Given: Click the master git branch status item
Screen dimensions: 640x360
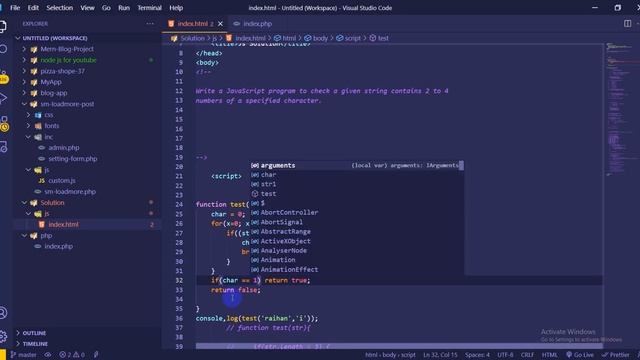Looking at the screenshot, I should pos(24,355).
